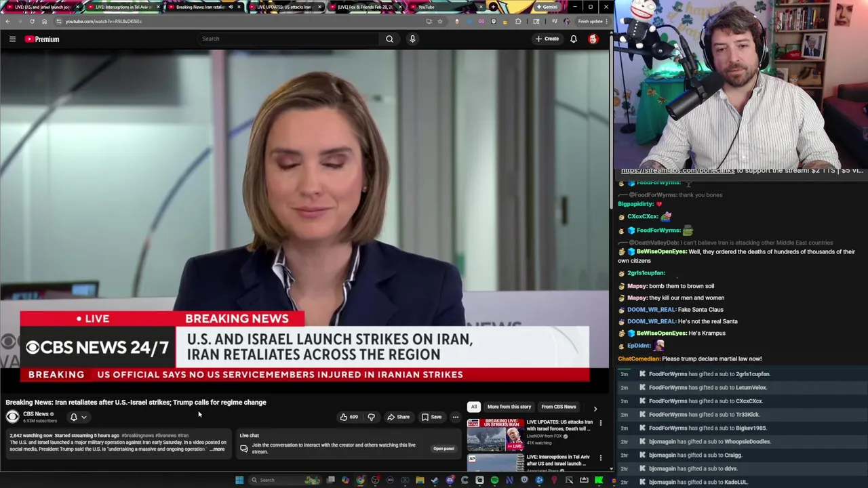This screenshot has height=488, width=868.
Task: Open the Windows Start menu
Action: (239, 480)
